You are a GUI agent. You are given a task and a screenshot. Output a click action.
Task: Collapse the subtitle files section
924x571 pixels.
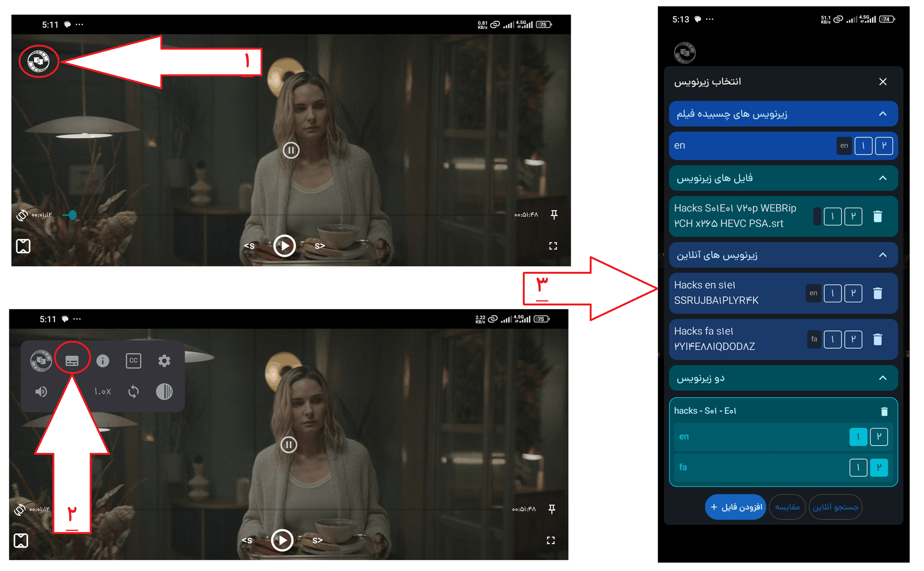(883, 178)
